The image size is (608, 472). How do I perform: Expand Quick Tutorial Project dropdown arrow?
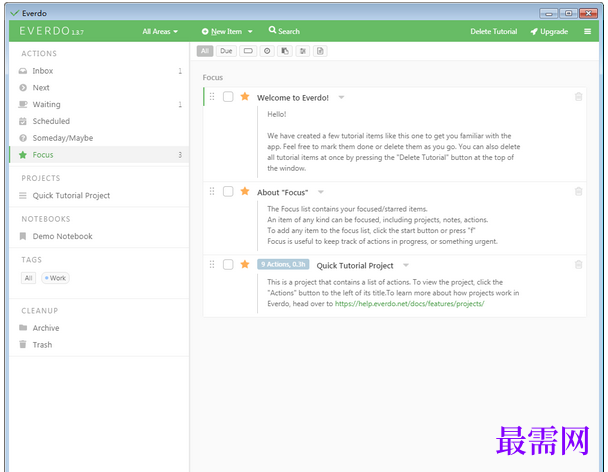[x=406, y=265]
